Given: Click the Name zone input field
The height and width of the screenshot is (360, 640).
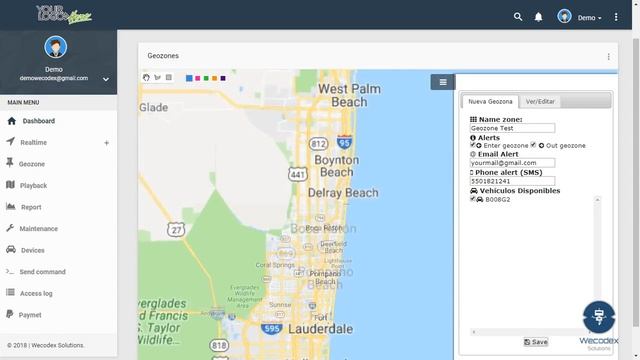Looking at the screenshot, I should [x=512, y=128].
